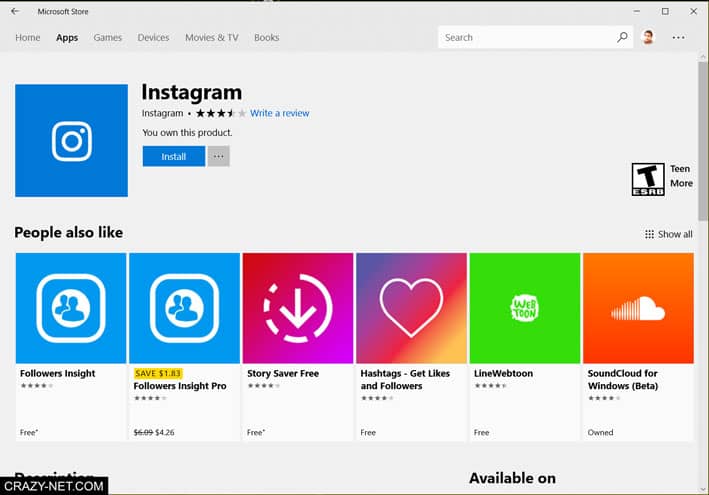Click Hashtags - Get Likes and Followers title

pyautogui.click(x=405, y=380)
